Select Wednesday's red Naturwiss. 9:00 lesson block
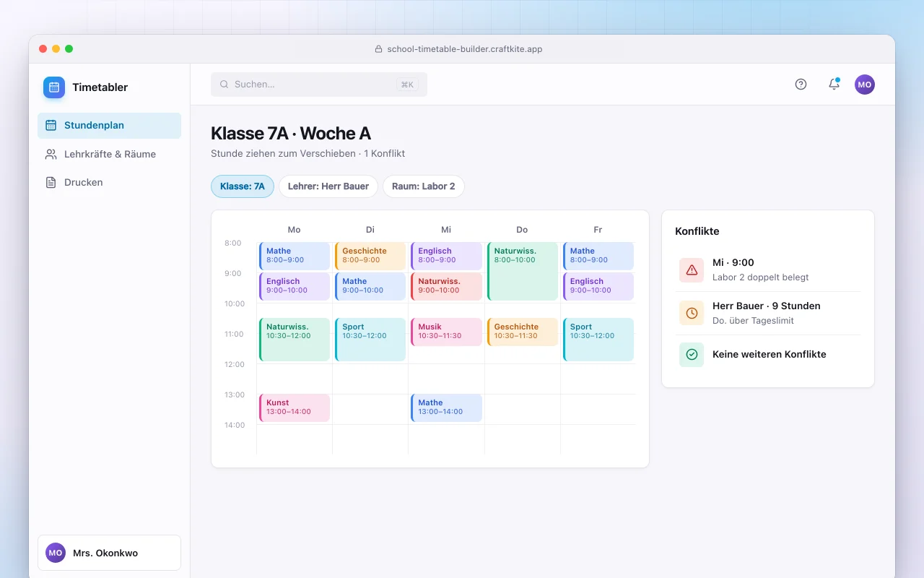Screen dimensions: 924x578 (446, 286)
